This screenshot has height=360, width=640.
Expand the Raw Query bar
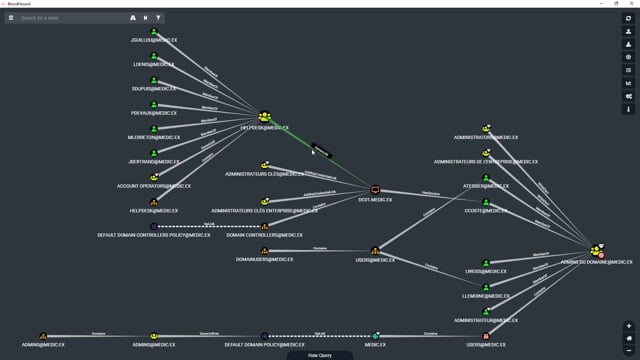click(320, 355)
